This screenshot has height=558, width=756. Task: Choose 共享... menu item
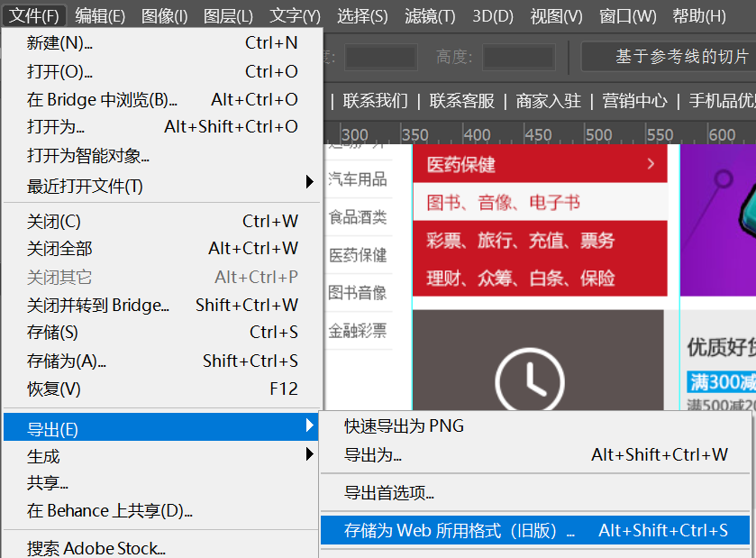pyautogui.click(x=162, y=483)
